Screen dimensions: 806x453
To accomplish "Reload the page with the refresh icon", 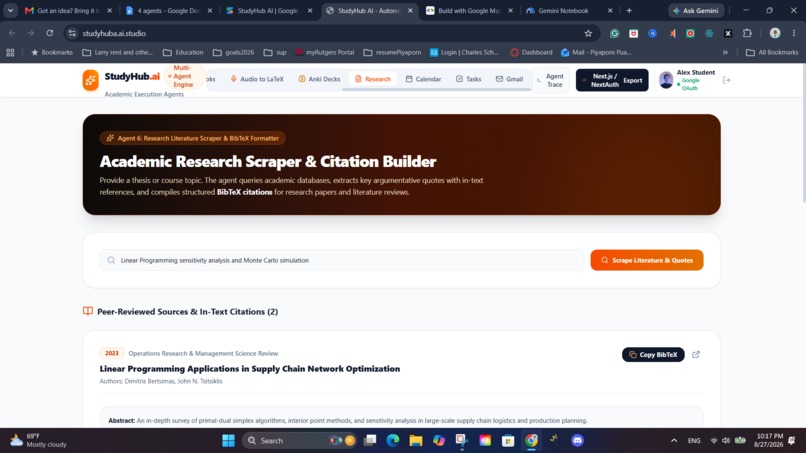I will coord(49,33).
